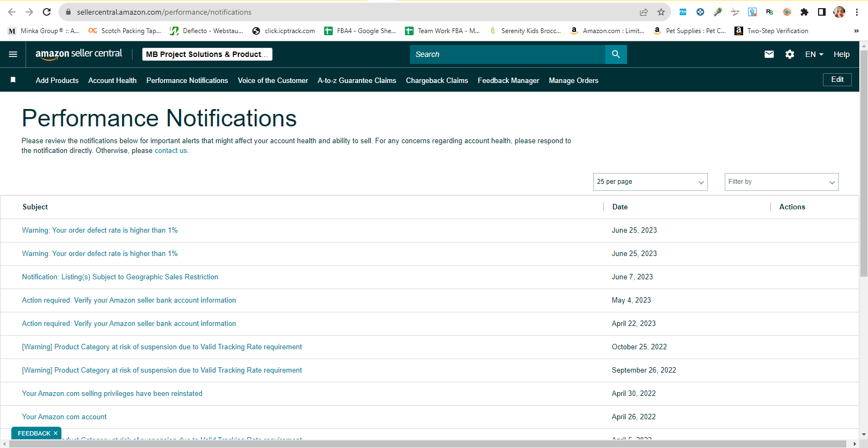Viewport: 868px width, 448px height.
Task: Click the Date column header
Action: (620, 207)
